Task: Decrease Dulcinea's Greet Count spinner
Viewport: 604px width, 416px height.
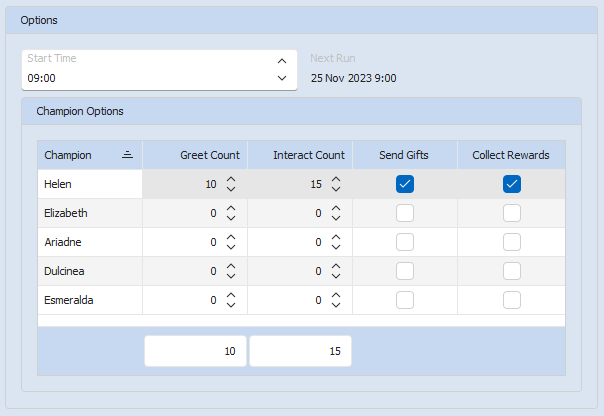Action: click(x=231, y=277)
